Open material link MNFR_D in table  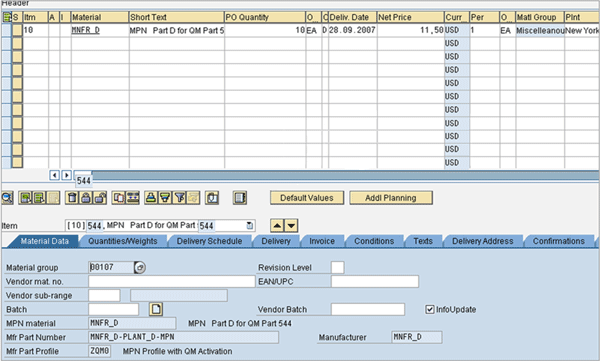point(85,30)
